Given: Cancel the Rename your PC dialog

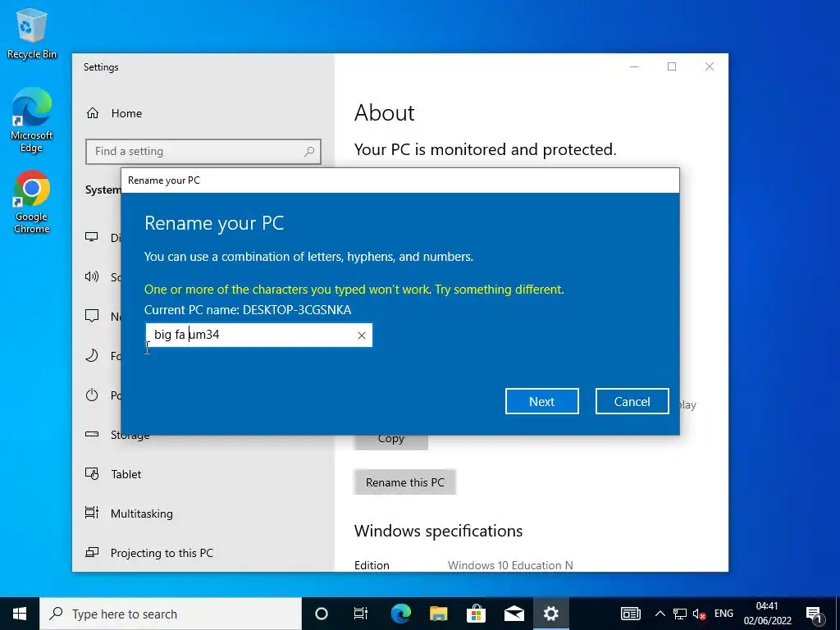Looking at the screenshot, I should [x=632, y=401].
